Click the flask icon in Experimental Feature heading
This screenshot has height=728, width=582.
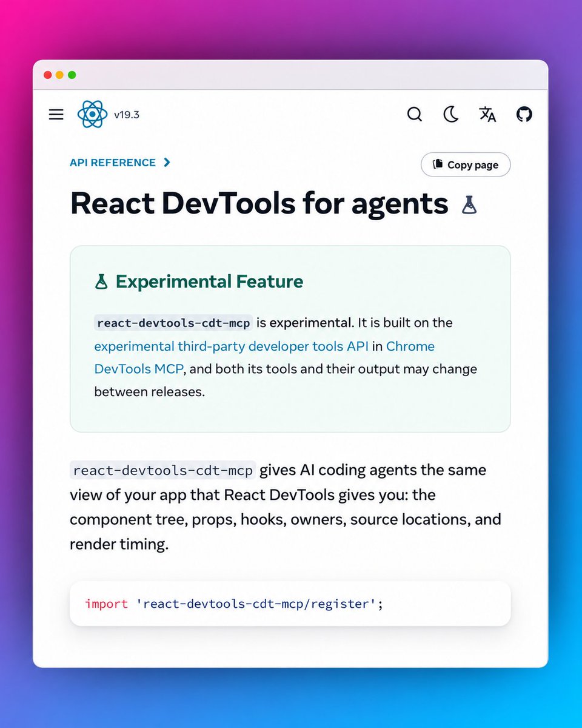click(101, 281)
